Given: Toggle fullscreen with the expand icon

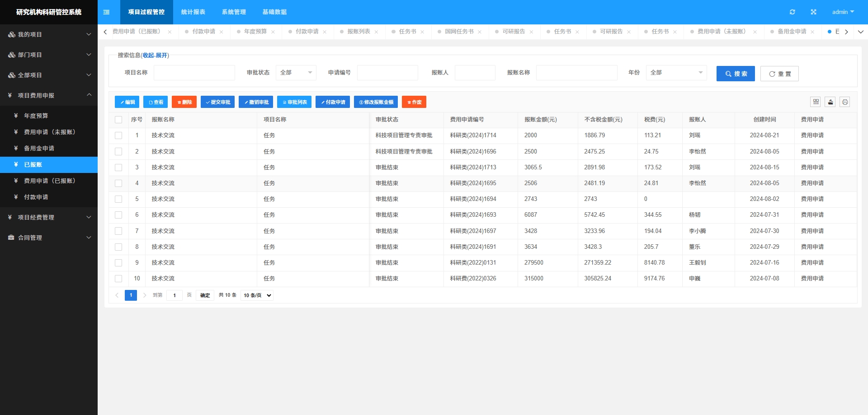Looking at the screenshot, I should coord(813,12).
